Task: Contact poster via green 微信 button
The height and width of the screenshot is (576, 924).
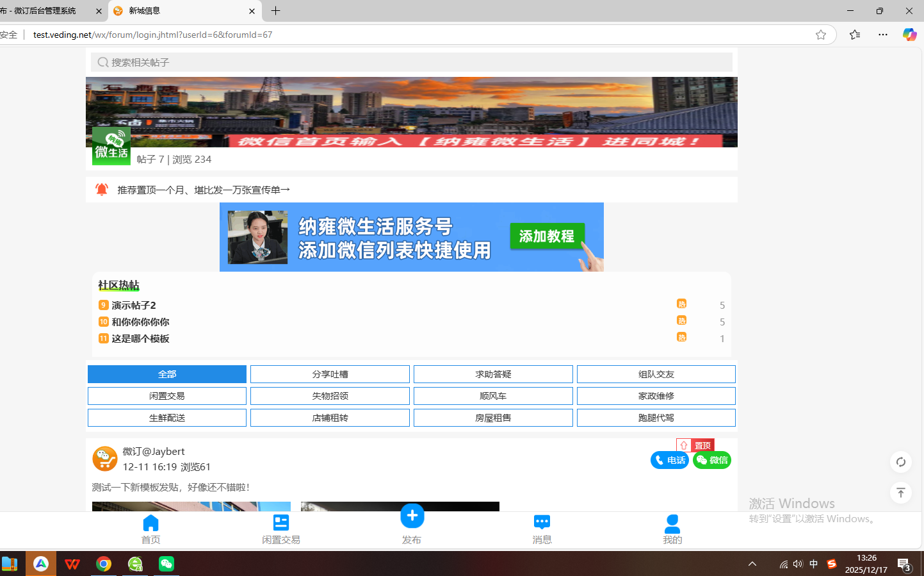Action: 711,460
